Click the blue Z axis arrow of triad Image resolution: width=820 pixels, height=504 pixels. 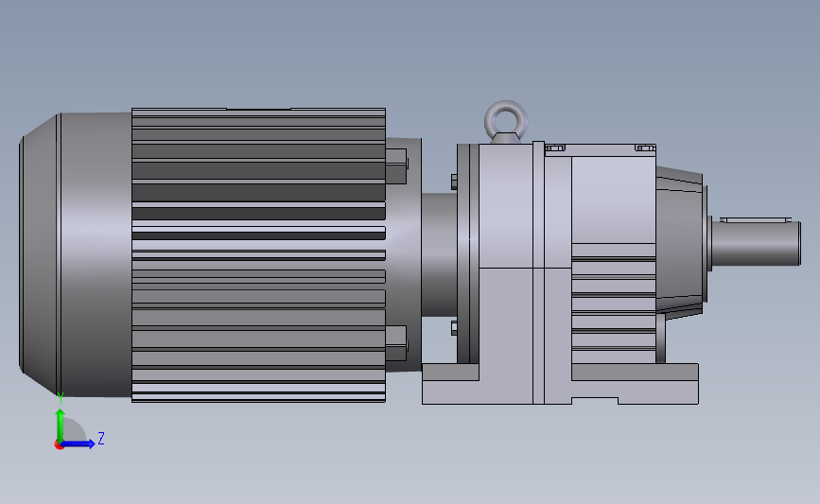click(x=79, y=444)
